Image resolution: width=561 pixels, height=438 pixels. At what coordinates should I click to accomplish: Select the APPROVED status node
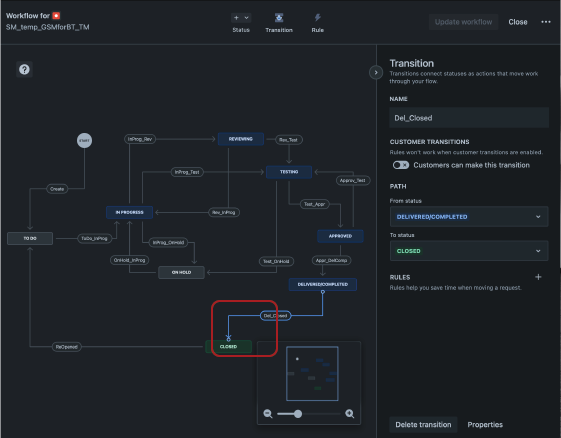tap(340, 236)
